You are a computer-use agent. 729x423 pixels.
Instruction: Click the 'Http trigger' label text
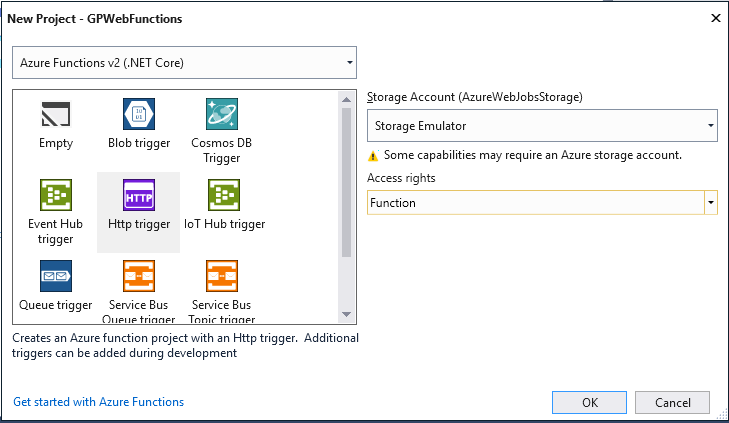139,224
